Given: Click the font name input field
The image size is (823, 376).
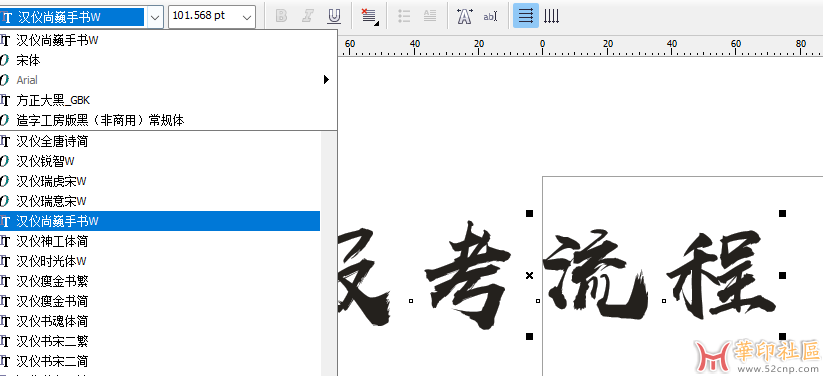Looking at the screenshot, I should [x=72, y=17].
